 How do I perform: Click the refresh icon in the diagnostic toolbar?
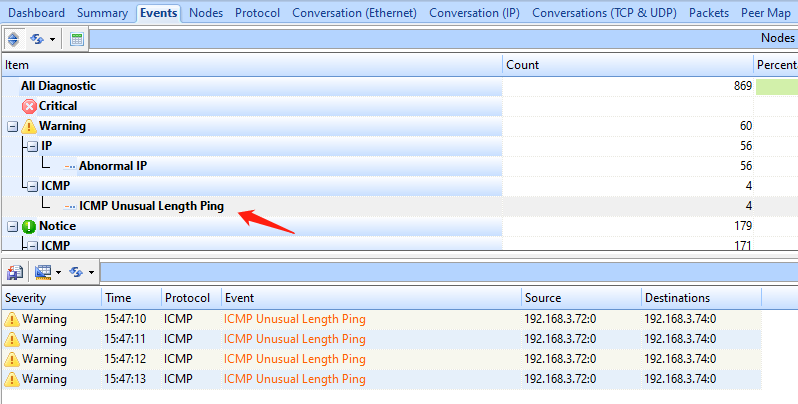coord(35,40)
